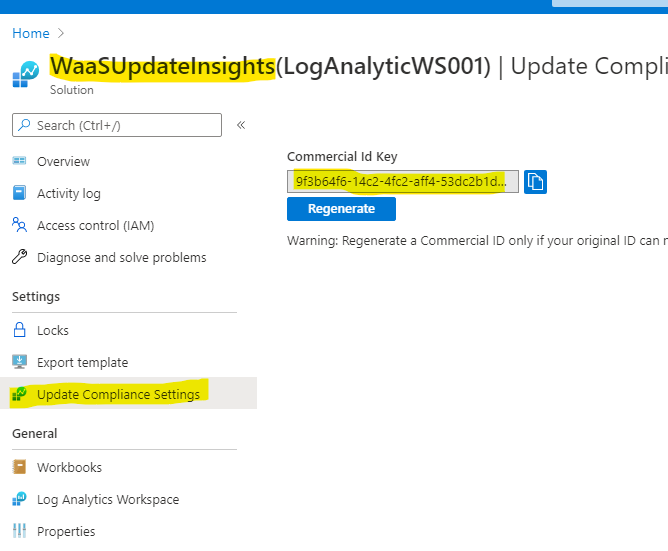This screenshot has height=551, width=668.
Task: Collapse the sidebar with double chevron
Action: click(x=241, y=125)
